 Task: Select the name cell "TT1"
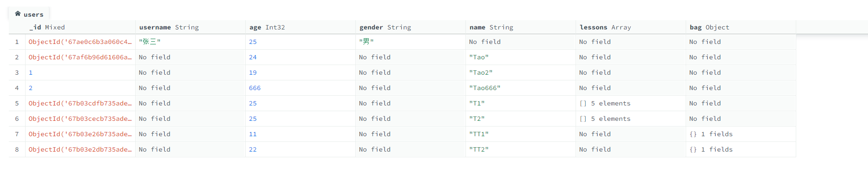coord(479,134)
